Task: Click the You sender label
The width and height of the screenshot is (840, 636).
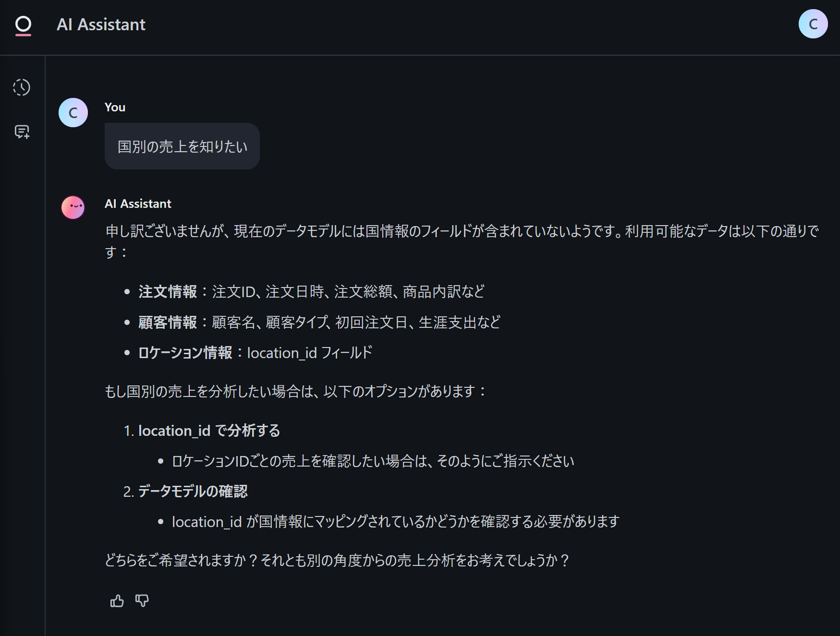Action: 115,107
